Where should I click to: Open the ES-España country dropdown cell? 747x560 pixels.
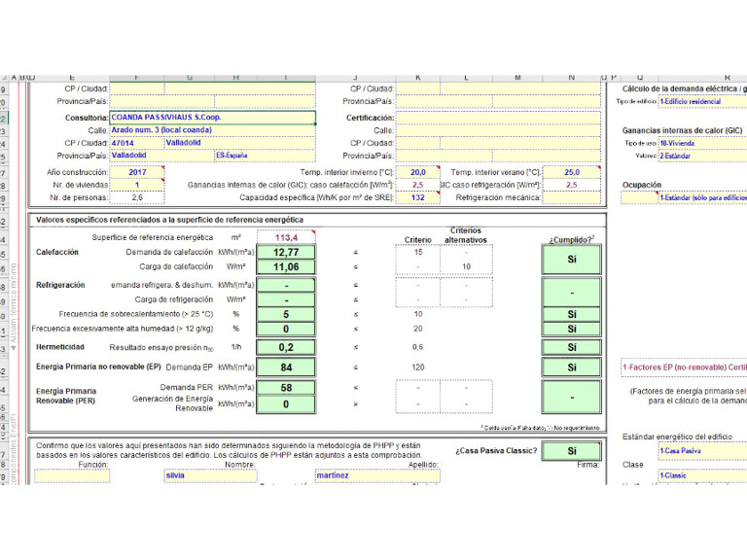pyautogui.click(x=265, y=156)
